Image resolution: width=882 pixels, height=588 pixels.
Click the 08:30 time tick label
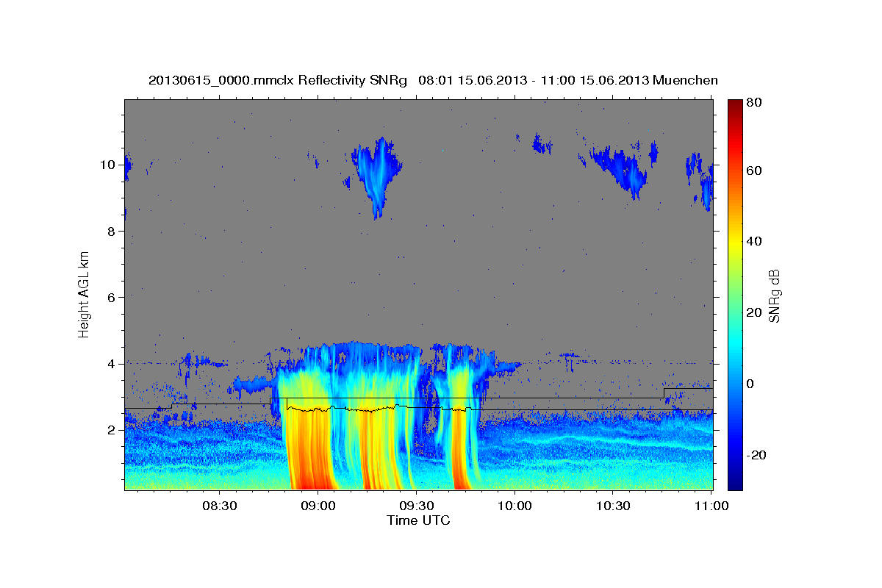219,506
